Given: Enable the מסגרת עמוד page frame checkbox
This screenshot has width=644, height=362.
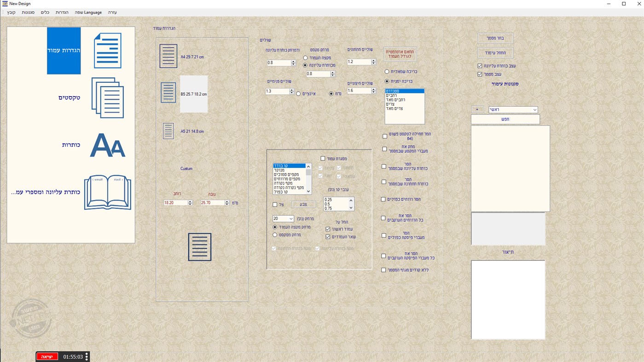Looking at the screenshot, I should pyautogui.click(x=322, y=158).
